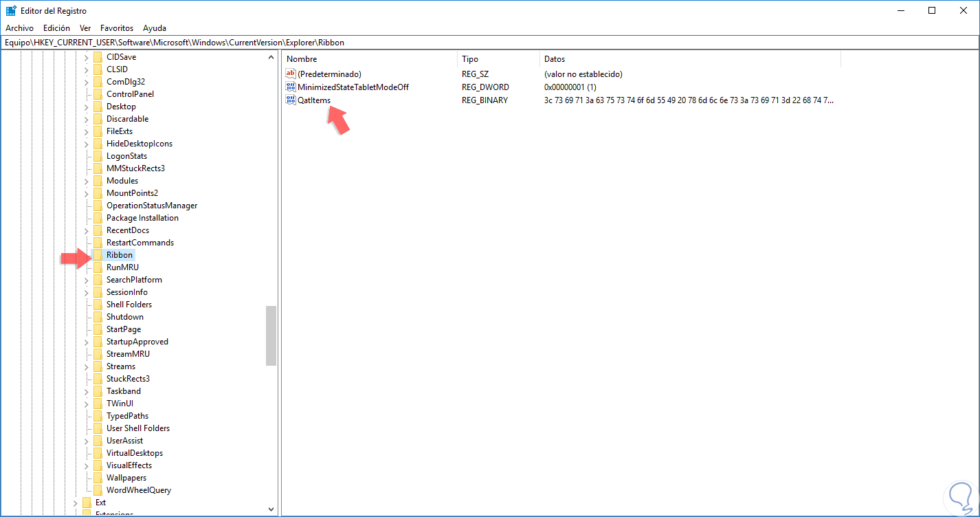Click the Wallpapers folder icon
The height and width of the screenshot is (517, 980).
[x=98, y=478]
